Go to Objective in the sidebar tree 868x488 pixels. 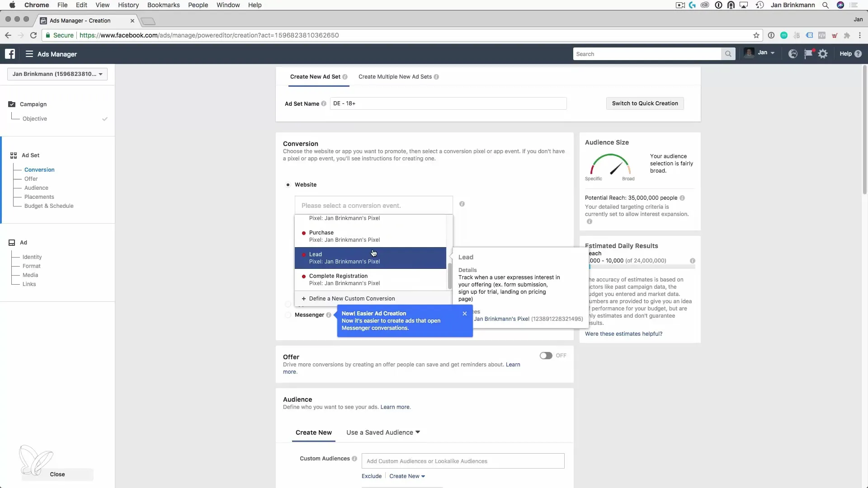(35, 119)
